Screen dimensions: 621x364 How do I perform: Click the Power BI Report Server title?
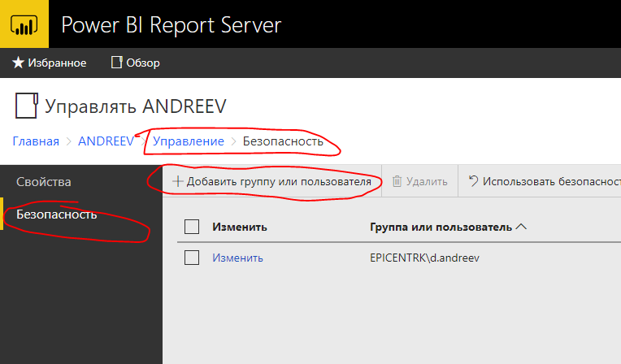click(x=171, y=25)
